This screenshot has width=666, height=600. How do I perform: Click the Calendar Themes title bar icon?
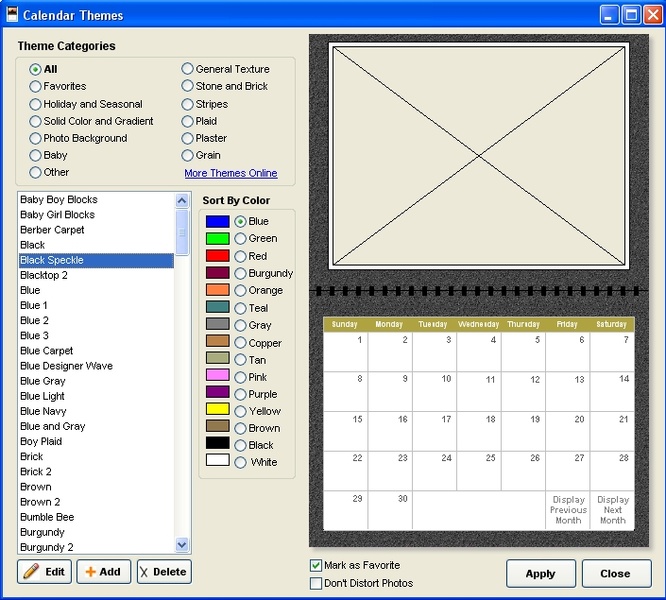tap(12, 15)
